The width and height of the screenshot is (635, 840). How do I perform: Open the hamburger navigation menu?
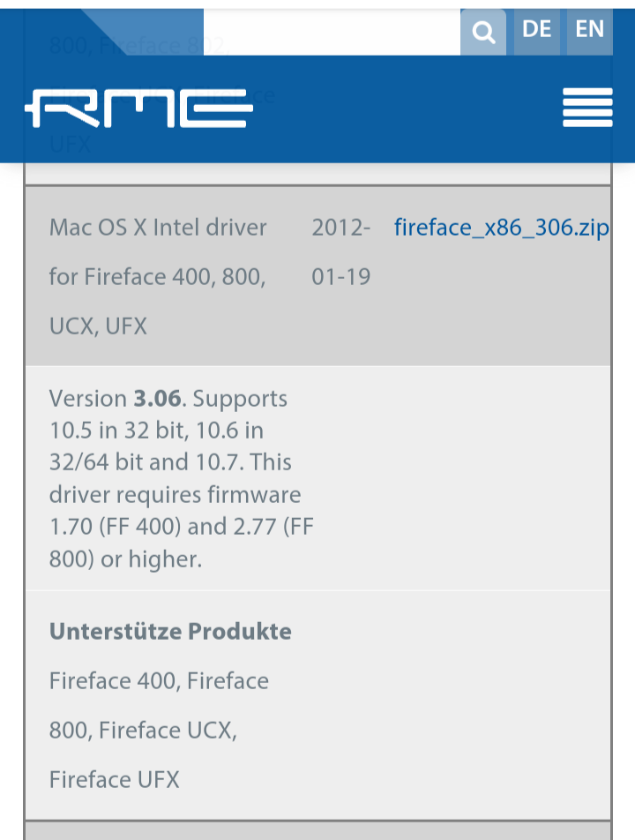(587, 108)
